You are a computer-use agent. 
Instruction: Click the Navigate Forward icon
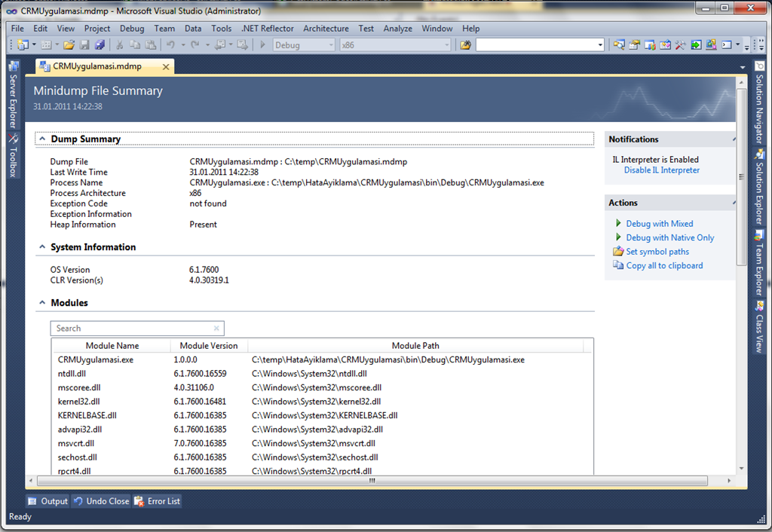point(242,44)
